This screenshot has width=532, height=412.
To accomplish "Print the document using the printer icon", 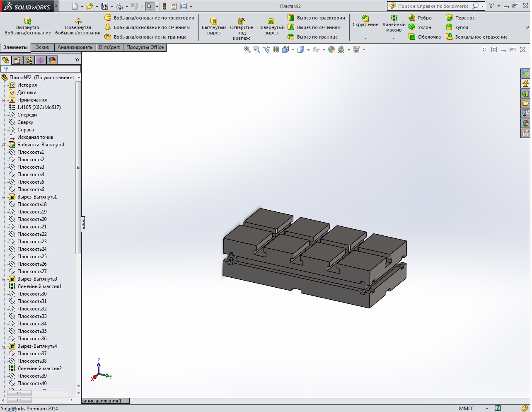I will click(119, 6).
